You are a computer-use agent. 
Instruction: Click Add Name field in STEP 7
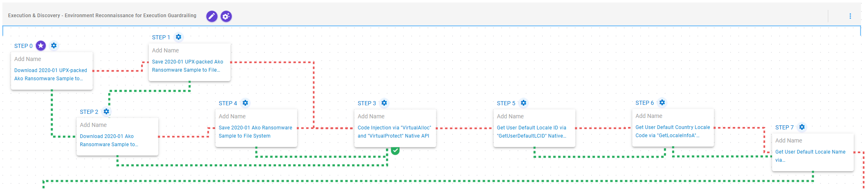click(789, 140)
